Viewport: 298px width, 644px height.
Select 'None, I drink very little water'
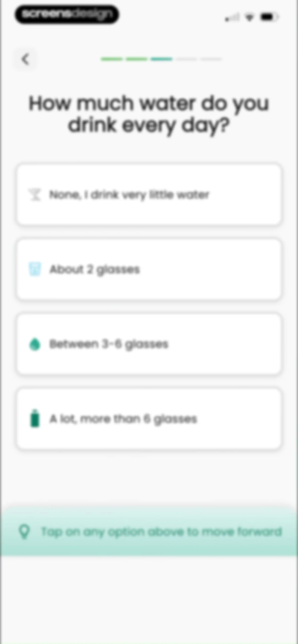click(x=149, y=194)
